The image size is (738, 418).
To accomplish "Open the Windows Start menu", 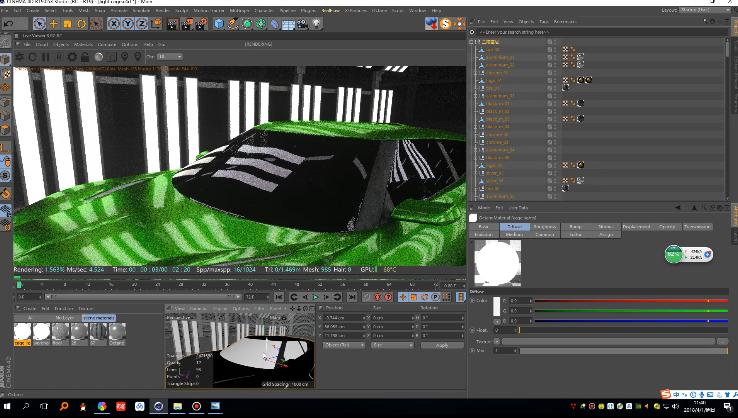I will [x=7, y=406].
